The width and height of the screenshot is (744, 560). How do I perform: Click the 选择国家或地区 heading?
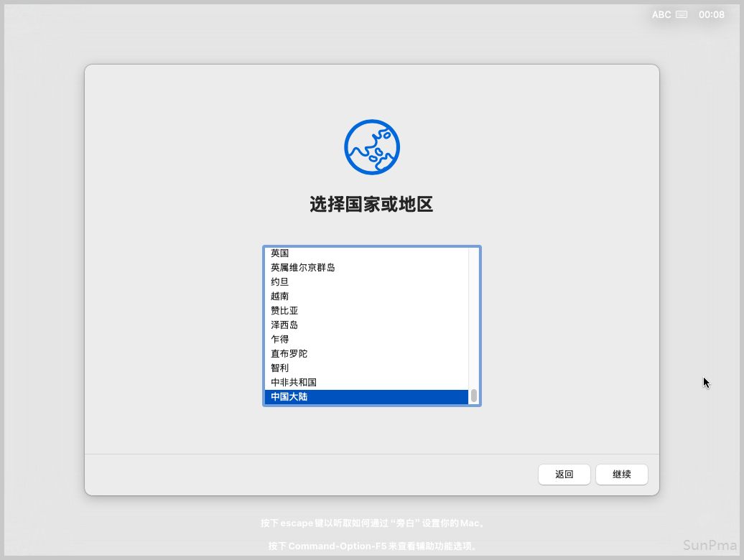pyautogui.click(x=371, y=205)
